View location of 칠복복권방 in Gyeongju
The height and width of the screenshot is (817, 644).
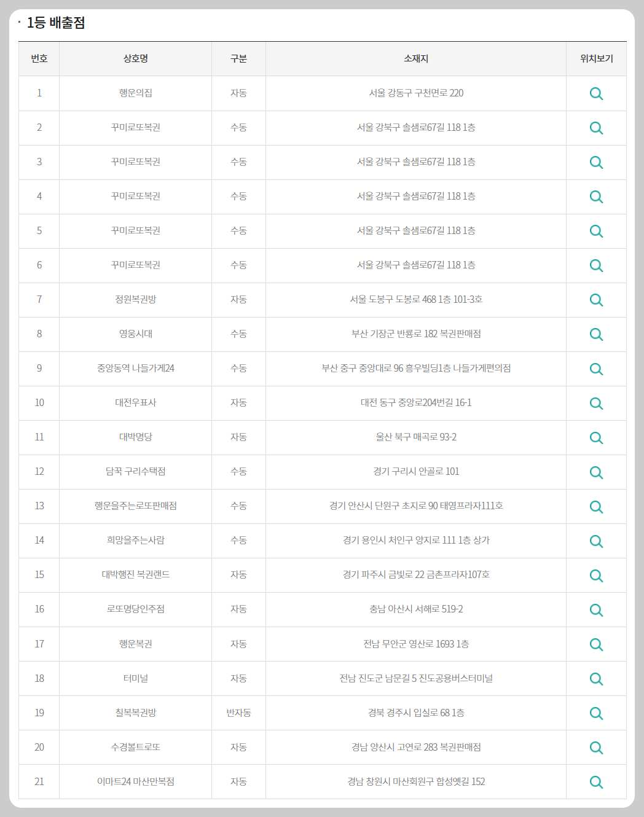pos(595,713)
